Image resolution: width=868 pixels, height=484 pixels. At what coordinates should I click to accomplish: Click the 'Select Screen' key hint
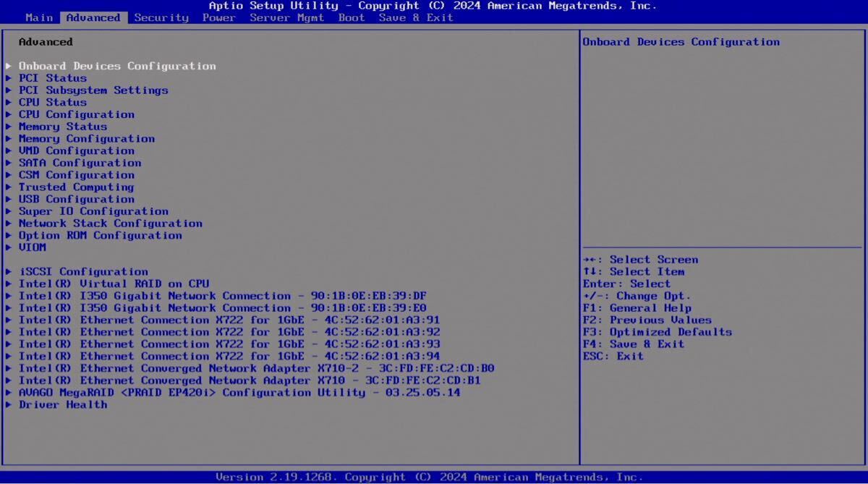coord(641,260)
